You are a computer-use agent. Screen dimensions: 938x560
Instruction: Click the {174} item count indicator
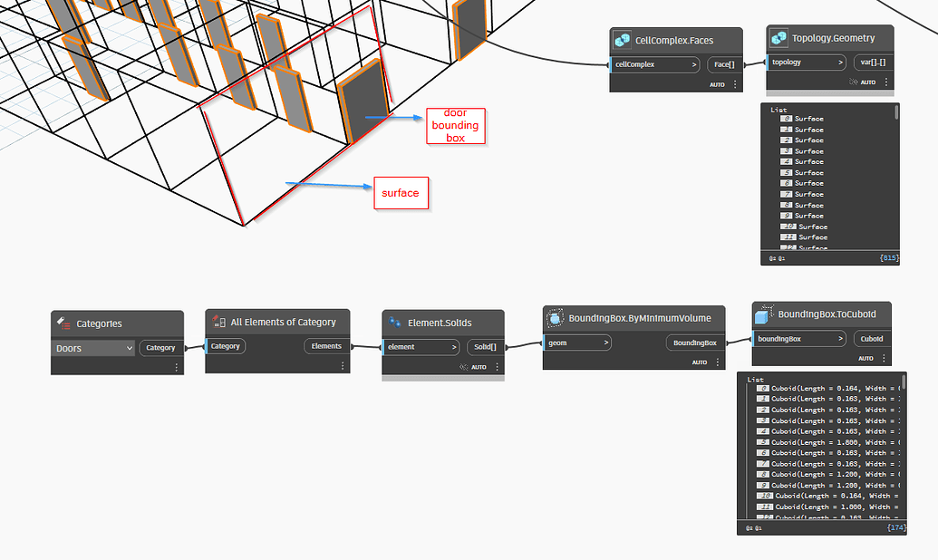895,526
